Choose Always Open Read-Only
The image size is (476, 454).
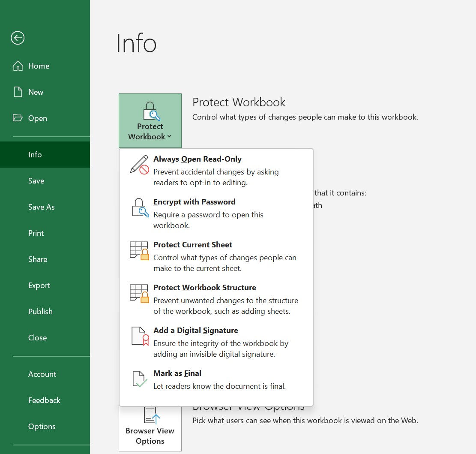[198, 159]
